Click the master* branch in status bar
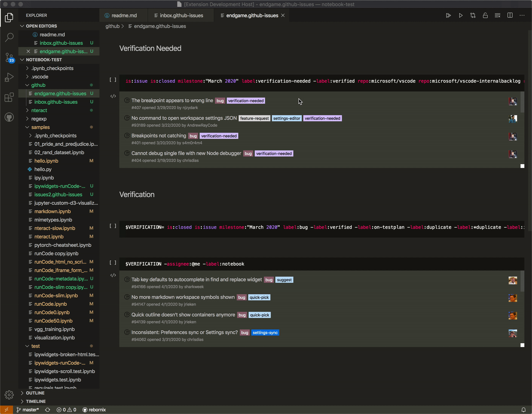This screenshot has width=532, height=414. [x=27, y=410]
